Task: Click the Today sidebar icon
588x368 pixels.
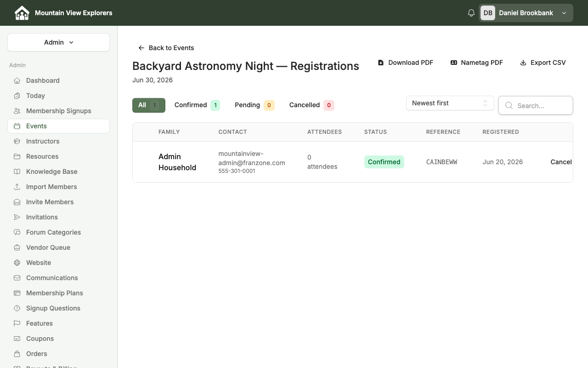Action: 17,96
